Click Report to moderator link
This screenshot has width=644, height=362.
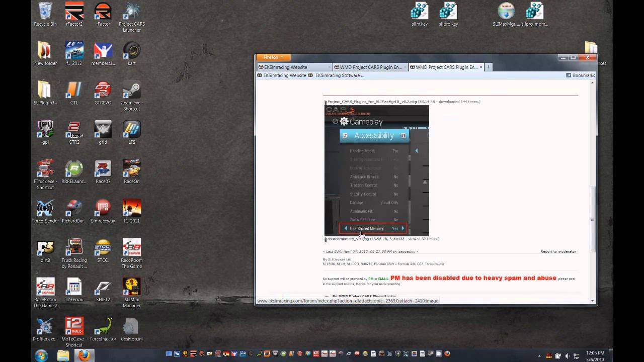[558, 251]
